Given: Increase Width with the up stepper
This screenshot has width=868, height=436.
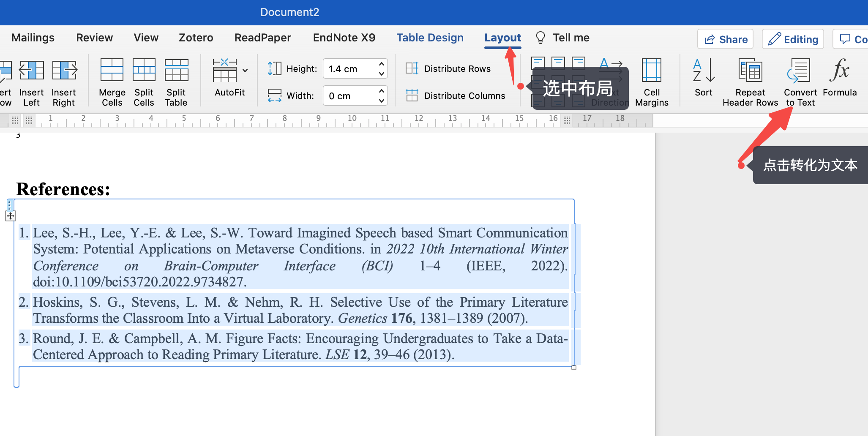Looking at the screenshot, I should coord(382,91).
